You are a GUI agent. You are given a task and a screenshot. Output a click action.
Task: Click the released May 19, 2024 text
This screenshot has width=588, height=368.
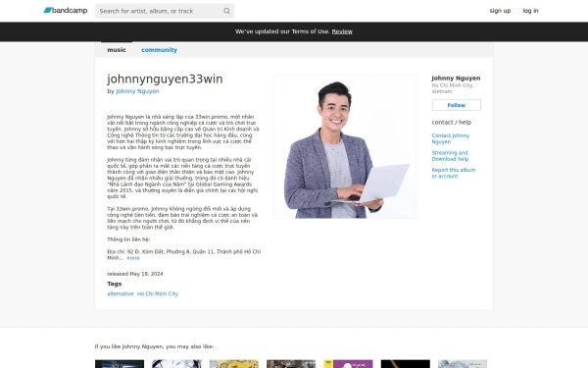tap(135, 274)
